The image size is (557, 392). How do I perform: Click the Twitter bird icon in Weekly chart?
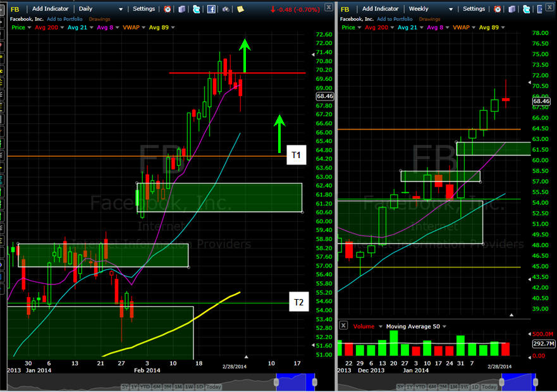(x=526, y=9)
